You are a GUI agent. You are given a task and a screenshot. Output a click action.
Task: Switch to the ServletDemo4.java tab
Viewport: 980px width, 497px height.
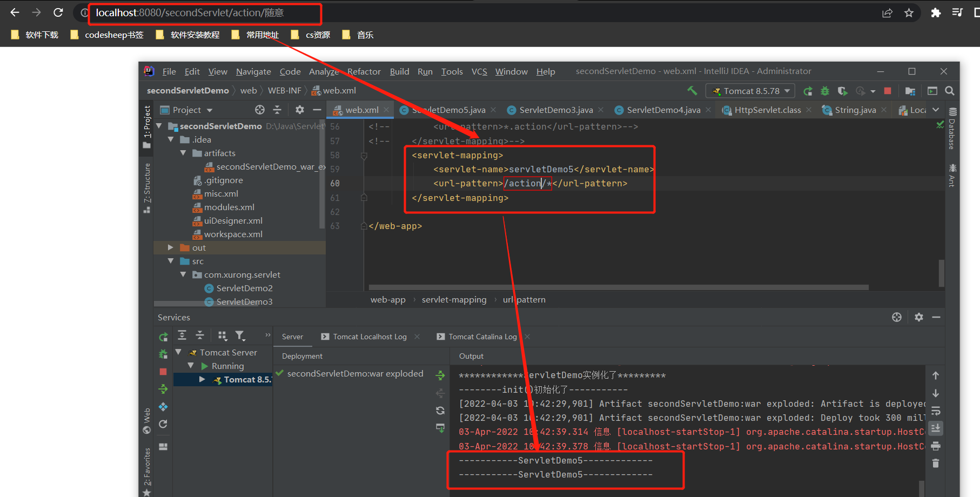tap(663, 110)
